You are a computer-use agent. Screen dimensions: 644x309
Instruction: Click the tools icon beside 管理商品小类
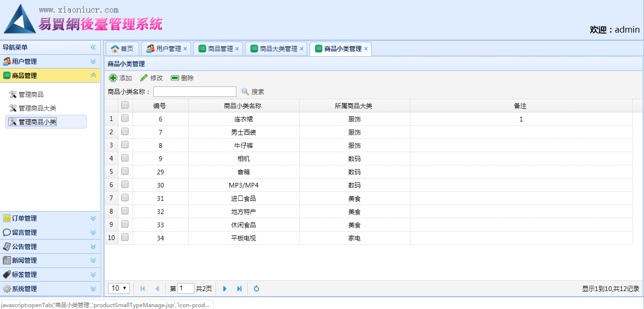point(13,122)
